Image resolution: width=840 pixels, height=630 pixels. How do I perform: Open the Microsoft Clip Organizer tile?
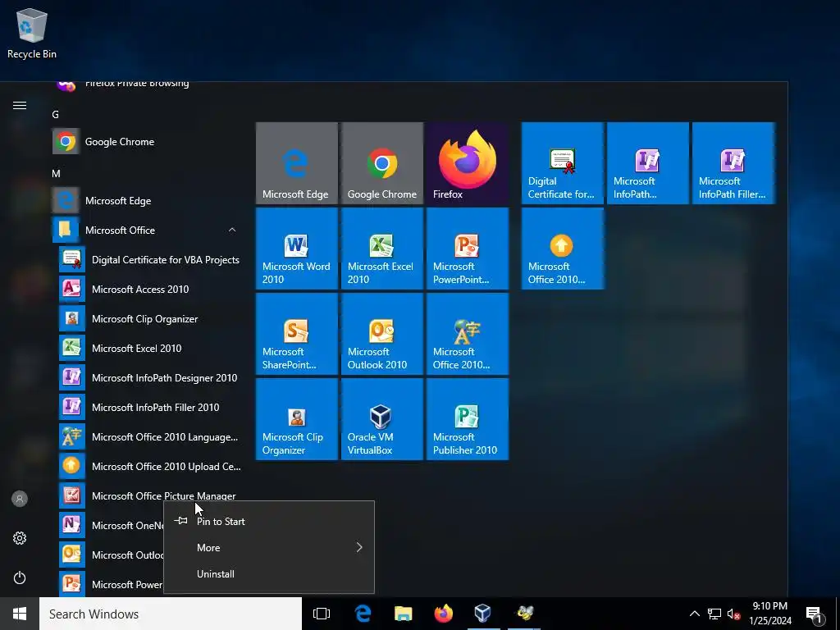[297, 419]
